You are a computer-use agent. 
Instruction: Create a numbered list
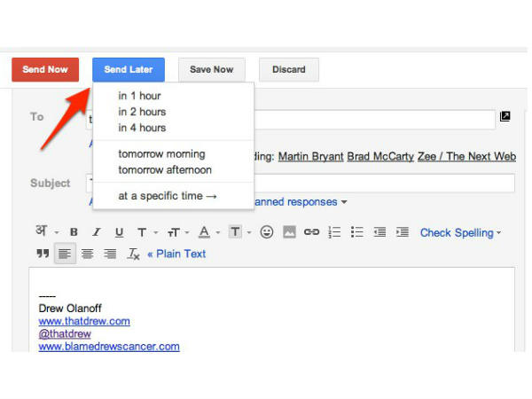tap(334, 232)
